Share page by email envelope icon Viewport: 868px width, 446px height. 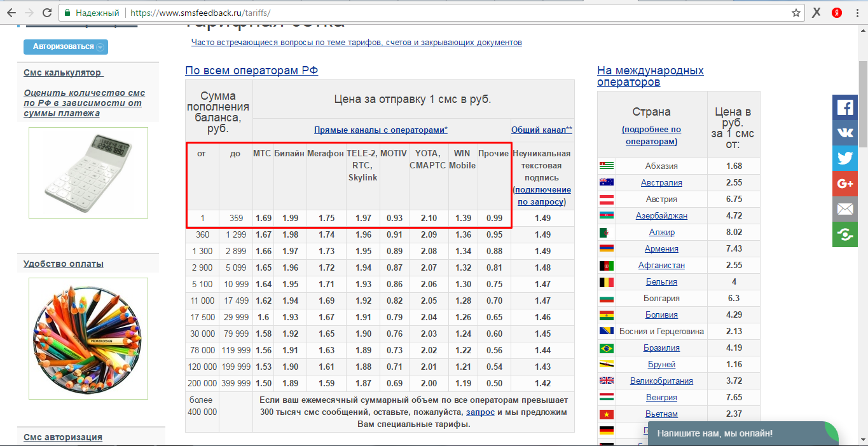[845, 210]
